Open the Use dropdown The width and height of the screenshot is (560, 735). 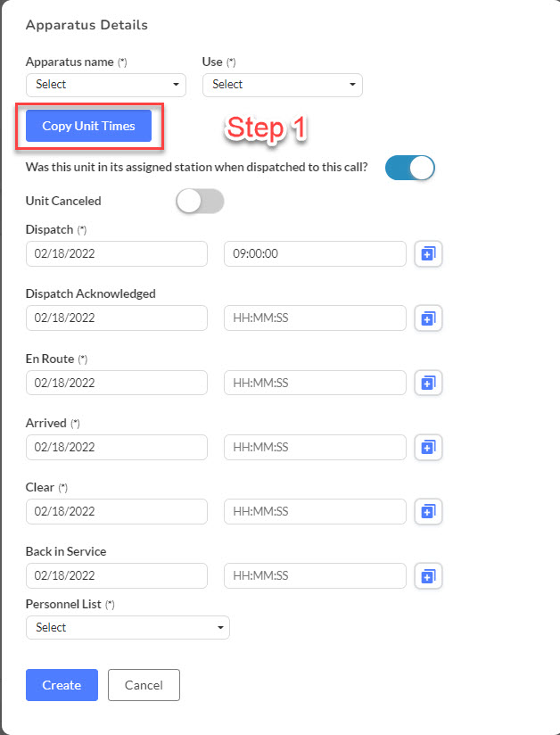click(x=283, y=85)
